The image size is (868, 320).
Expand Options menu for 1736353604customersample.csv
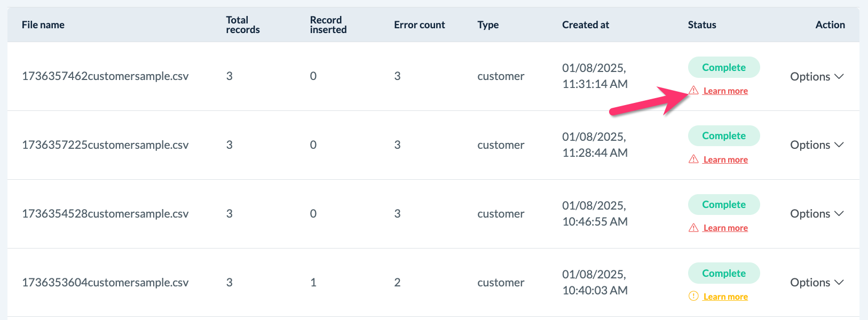coord(817,283)
